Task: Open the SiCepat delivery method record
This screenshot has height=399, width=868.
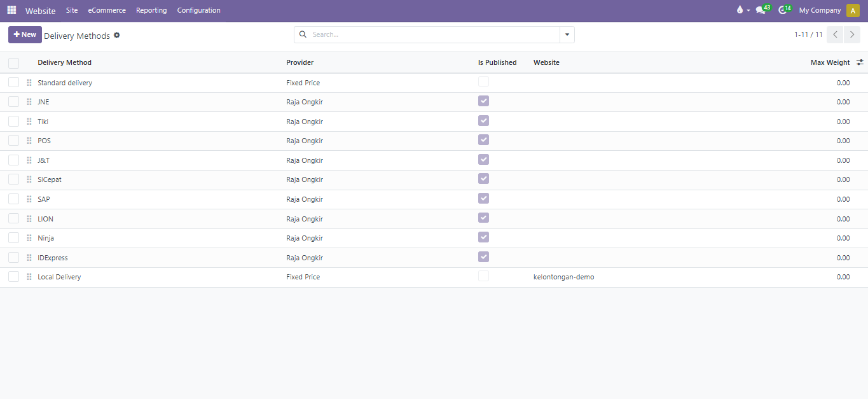Action: click(x=50, y=179)
